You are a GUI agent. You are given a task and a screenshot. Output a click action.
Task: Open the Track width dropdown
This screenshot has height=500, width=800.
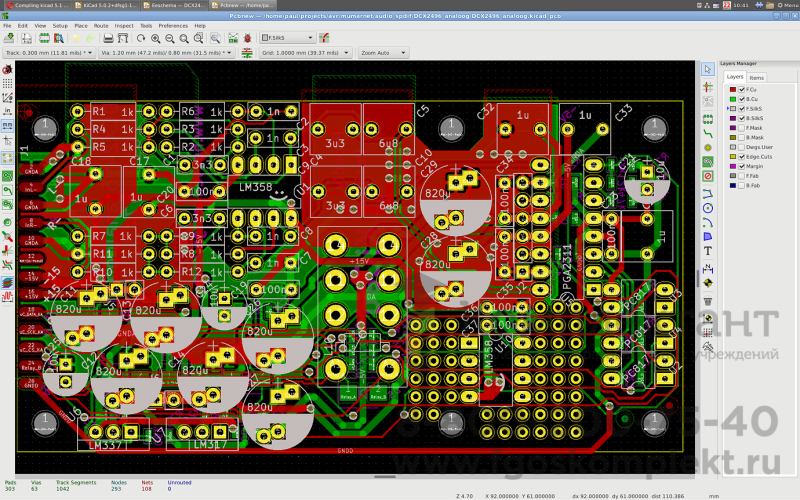pyautogui.click(x=49, y=53)
